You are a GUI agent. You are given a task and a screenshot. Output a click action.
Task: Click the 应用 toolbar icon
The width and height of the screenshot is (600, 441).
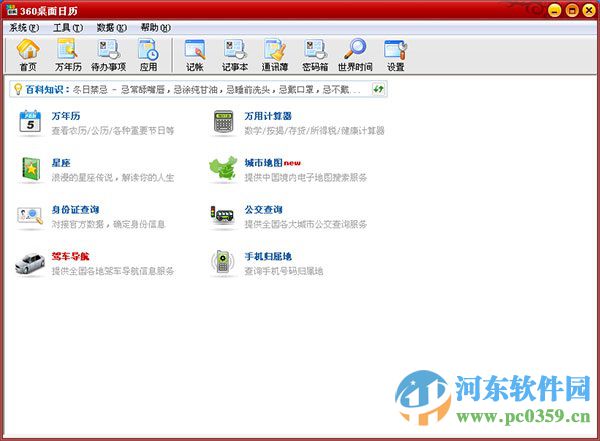(148, 55)
